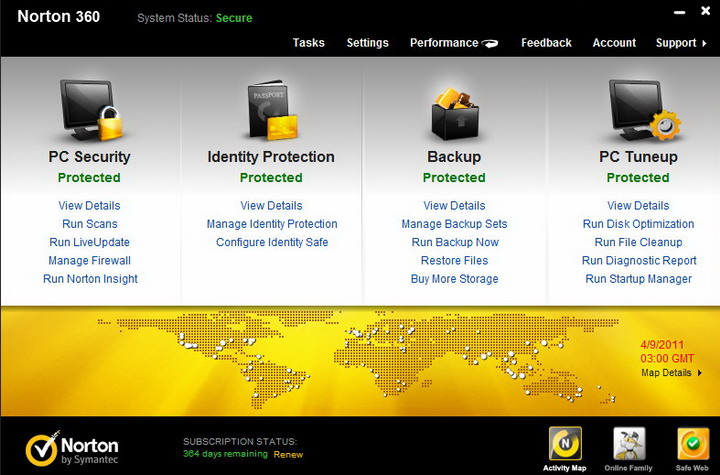The height and width of the screenshot is (475, 720).
Task: Click the Identity Protection heading
Action: click(271, 157)
